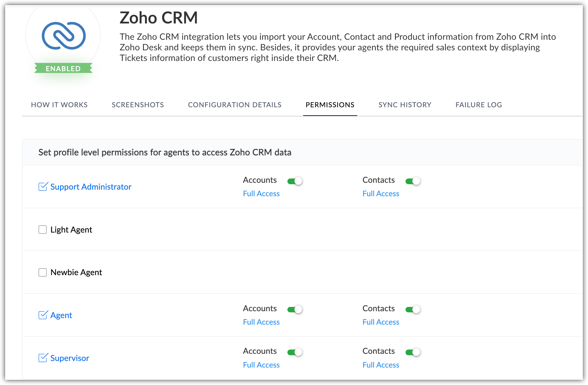
Task: Click the Newbie Agent label
Action: point(76,272)
